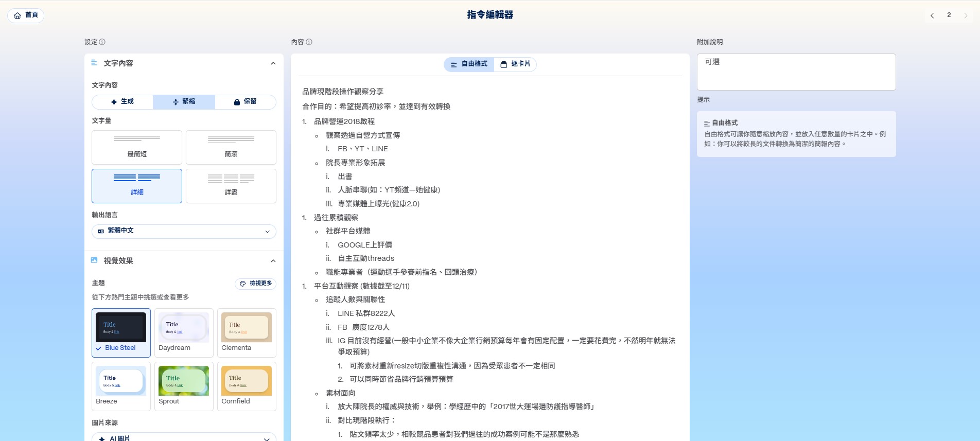Click 檢視更多 to view more themes
The width and height of the screenshot is (980, 441).
click(x=256, y=284)
